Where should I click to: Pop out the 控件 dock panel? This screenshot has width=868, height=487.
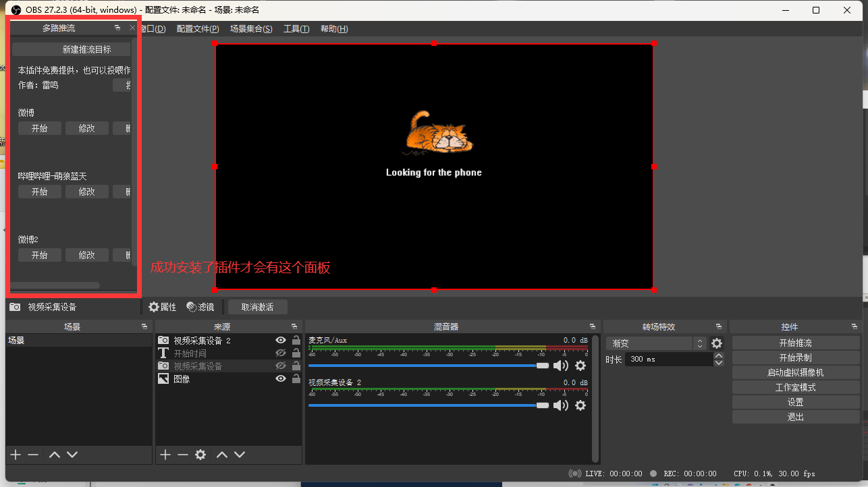point(855,326)
